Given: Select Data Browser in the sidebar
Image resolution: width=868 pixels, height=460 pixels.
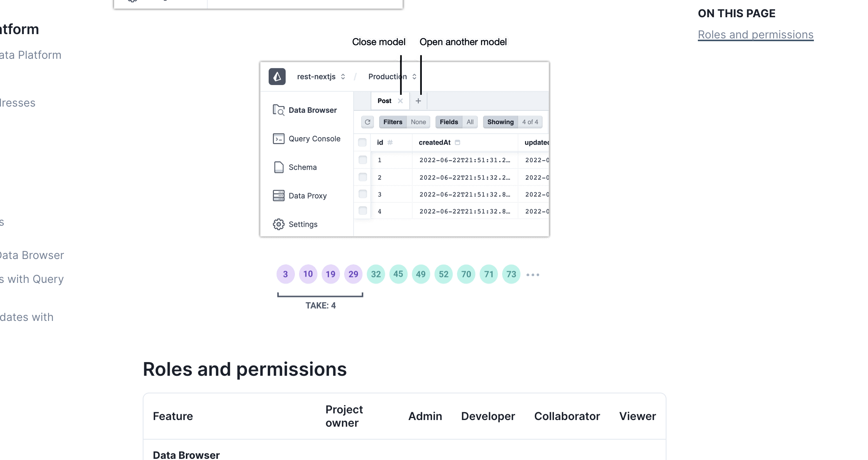Looking at the screenshot, I should [312, 110].
